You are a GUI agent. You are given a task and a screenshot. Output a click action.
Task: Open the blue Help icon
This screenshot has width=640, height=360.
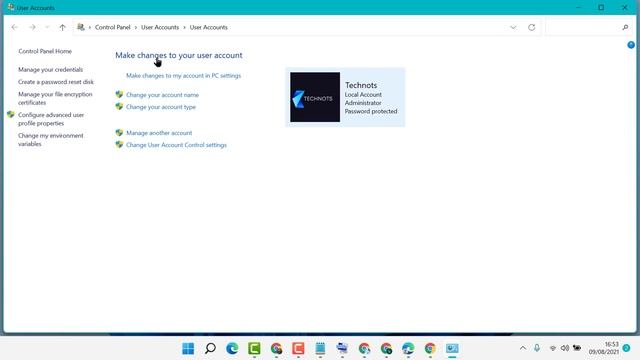631,45
